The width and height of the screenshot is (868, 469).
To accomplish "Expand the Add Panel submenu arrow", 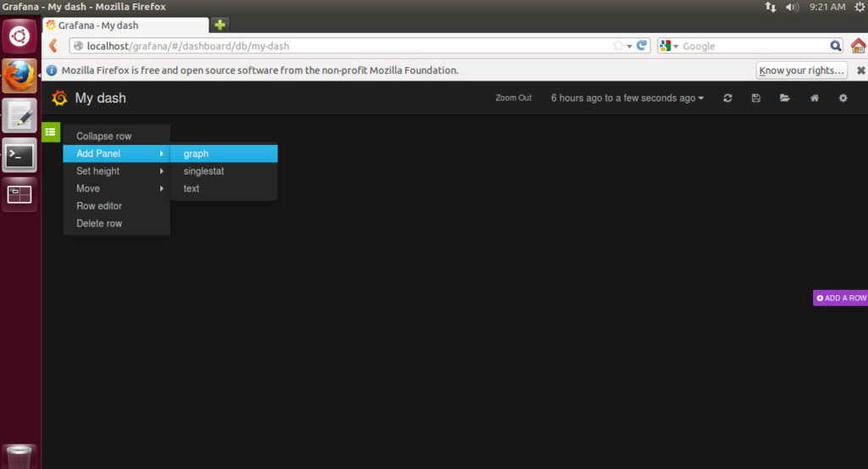I will click(x=161, y=154).
